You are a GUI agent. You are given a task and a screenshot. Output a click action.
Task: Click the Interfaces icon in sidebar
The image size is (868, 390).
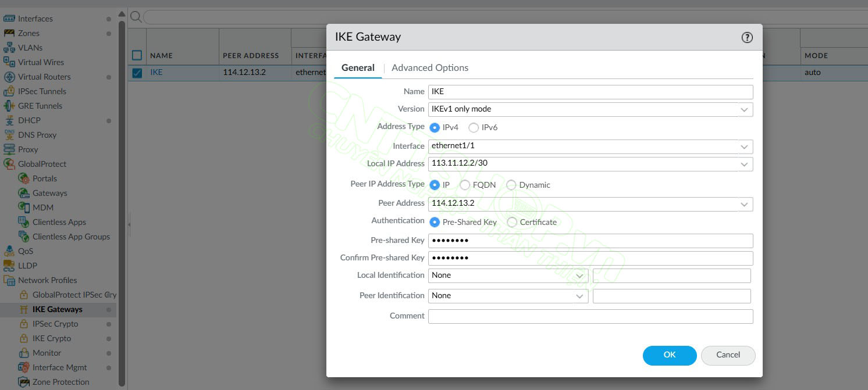[9, 19]
